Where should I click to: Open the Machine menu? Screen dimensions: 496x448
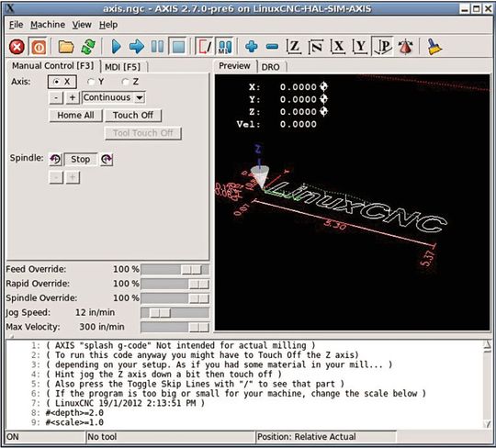[48, 25]
